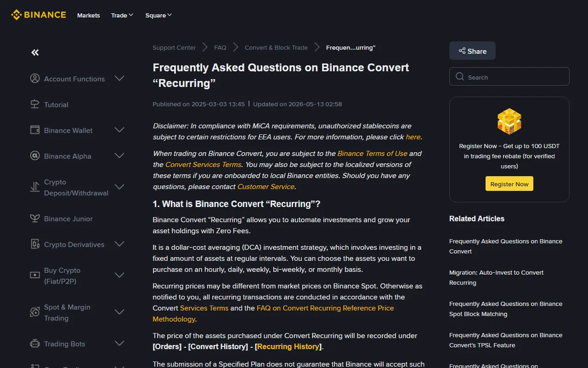Open FAQ on Convert Recurring Reference Price Methodology
Image resolution: width=588 pixels, height=368 pixels.
point(273,313)
